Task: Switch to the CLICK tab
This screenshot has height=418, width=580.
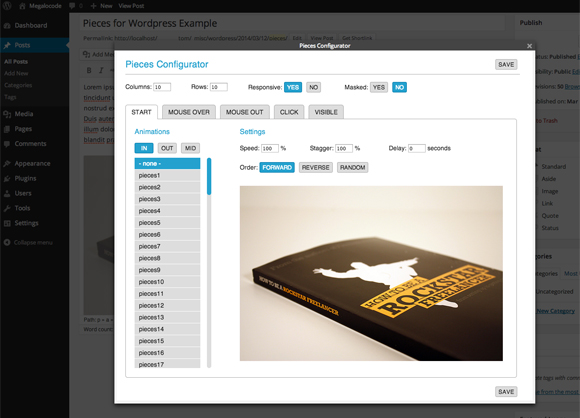Action: (x=289, y=112)
